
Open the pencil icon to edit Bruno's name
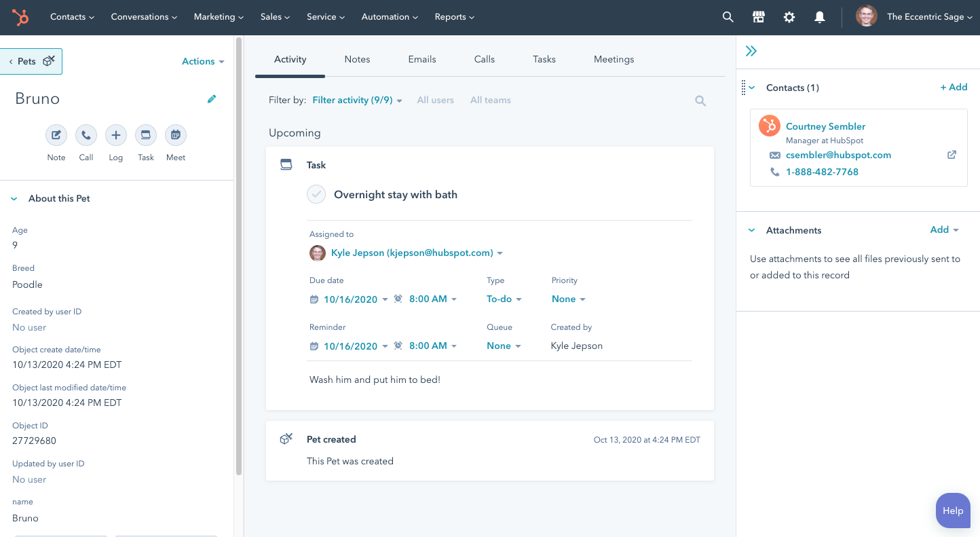coord(211,98)
